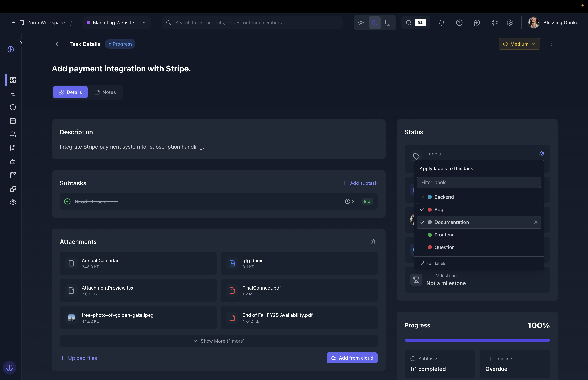Check the Frontend label
The image size is (588, 380).
(x=444, y=235)
